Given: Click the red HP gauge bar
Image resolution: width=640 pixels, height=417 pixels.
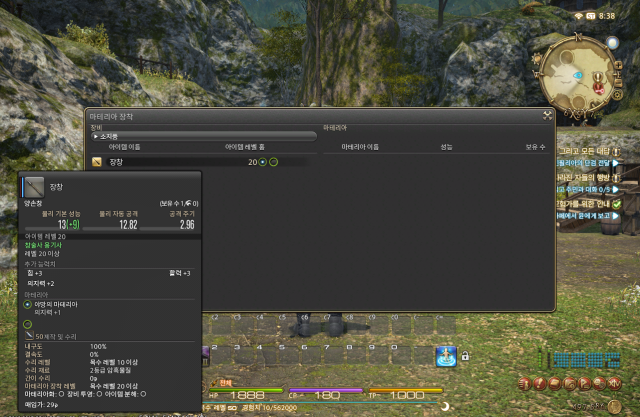Looking at the screenshot, I should pyautogui.click(x=248, y=390).
